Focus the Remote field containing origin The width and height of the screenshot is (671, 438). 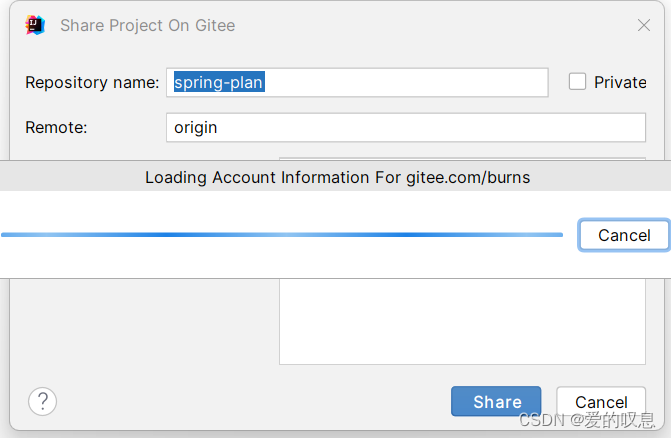pyautogui.click(x=405, y=128)
